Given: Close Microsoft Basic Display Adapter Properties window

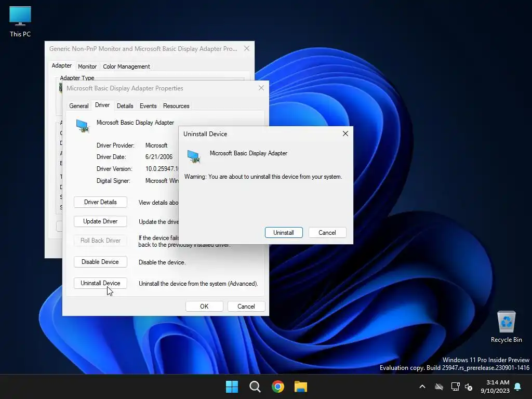Looking at the screenshot, I should click(x=261, y=88).
